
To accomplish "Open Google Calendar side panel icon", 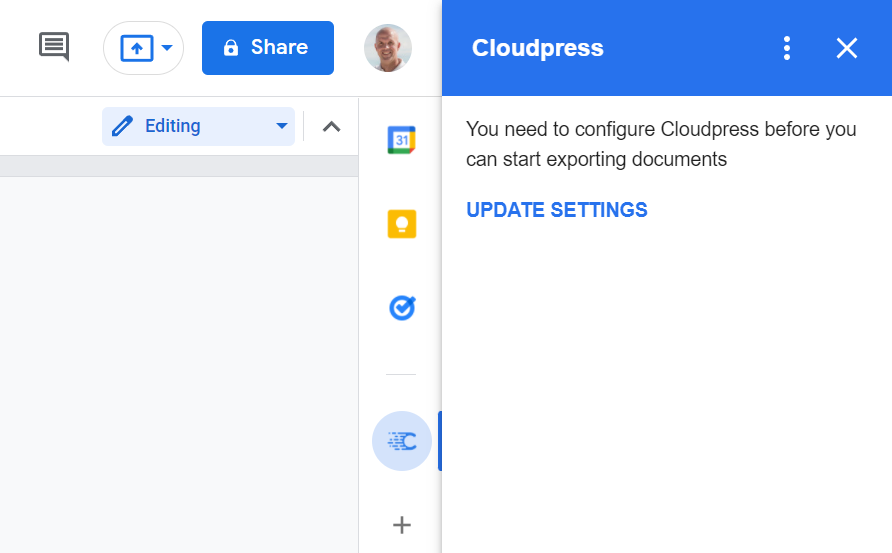I will click(x=402, y=140).
